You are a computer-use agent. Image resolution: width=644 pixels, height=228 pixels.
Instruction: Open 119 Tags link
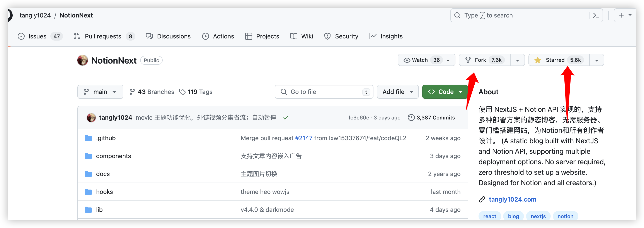196,92
